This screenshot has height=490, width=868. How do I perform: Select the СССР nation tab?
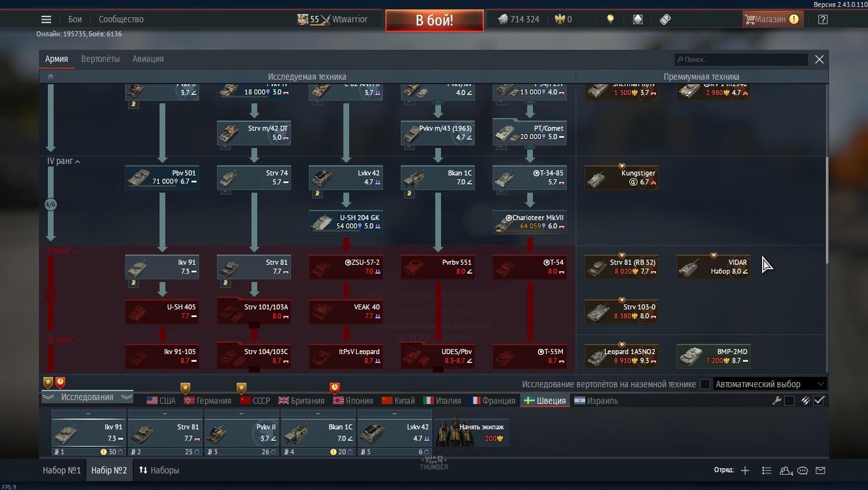[x=255, y=401]
